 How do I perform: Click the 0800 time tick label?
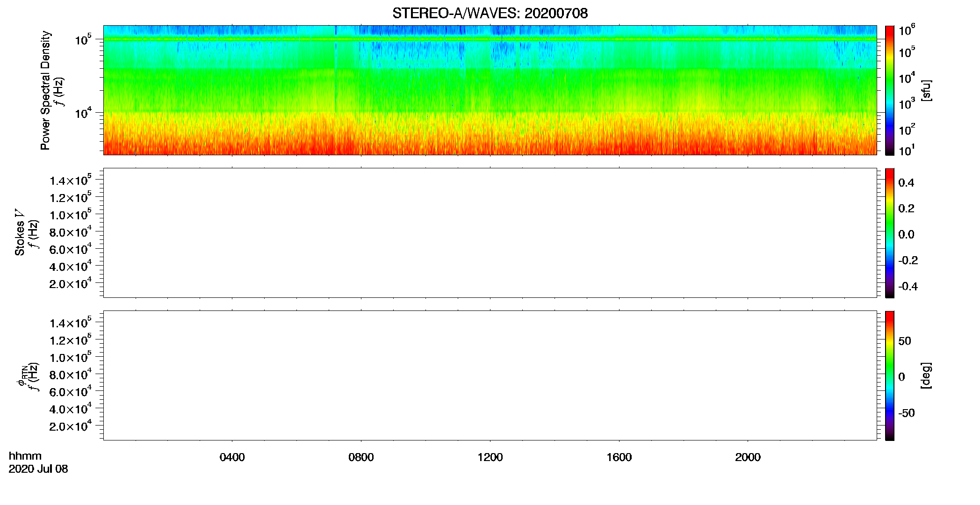(x=361, y=457)
